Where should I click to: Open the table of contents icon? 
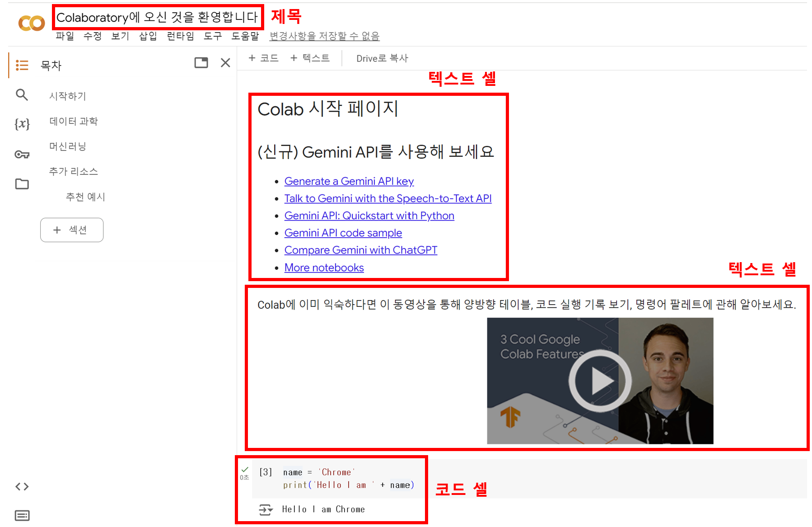click(x=22, y=65)
